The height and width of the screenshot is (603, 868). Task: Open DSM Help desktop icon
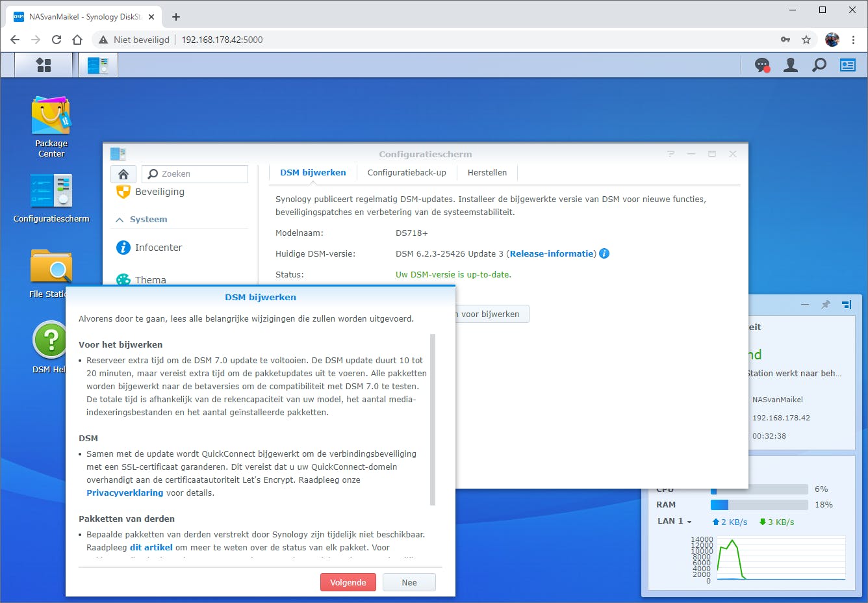pos(49,348)
